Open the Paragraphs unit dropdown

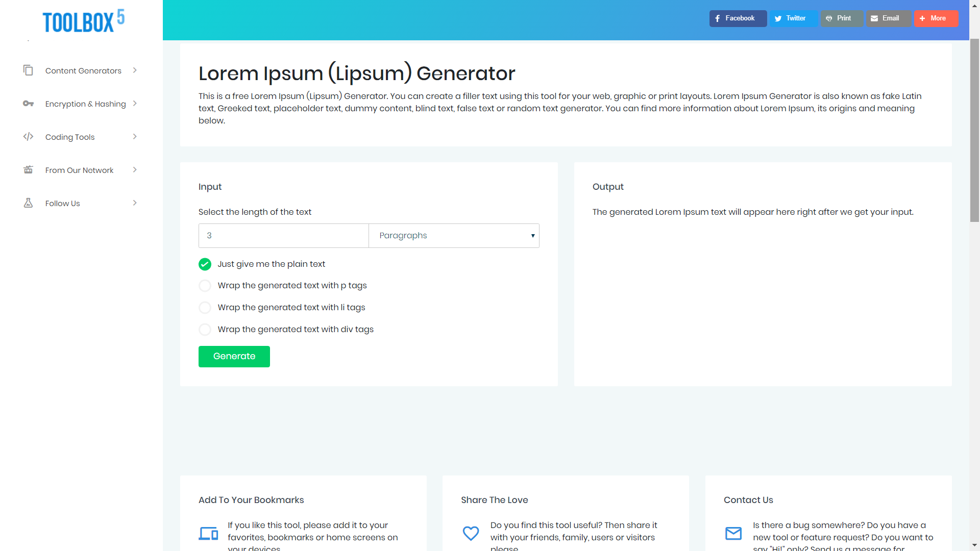coord(454,236)
